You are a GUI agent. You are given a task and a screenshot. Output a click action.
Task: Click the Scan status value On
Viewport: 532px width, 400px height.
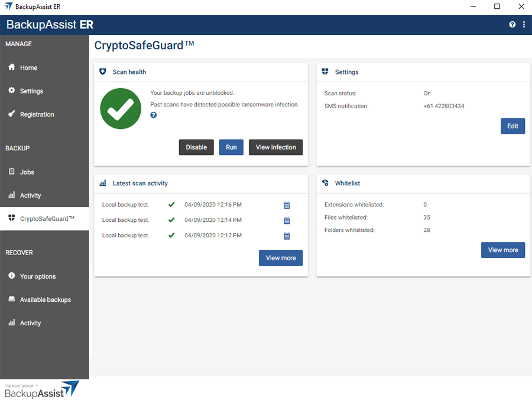pyautogui.click(x=427, y=93)
